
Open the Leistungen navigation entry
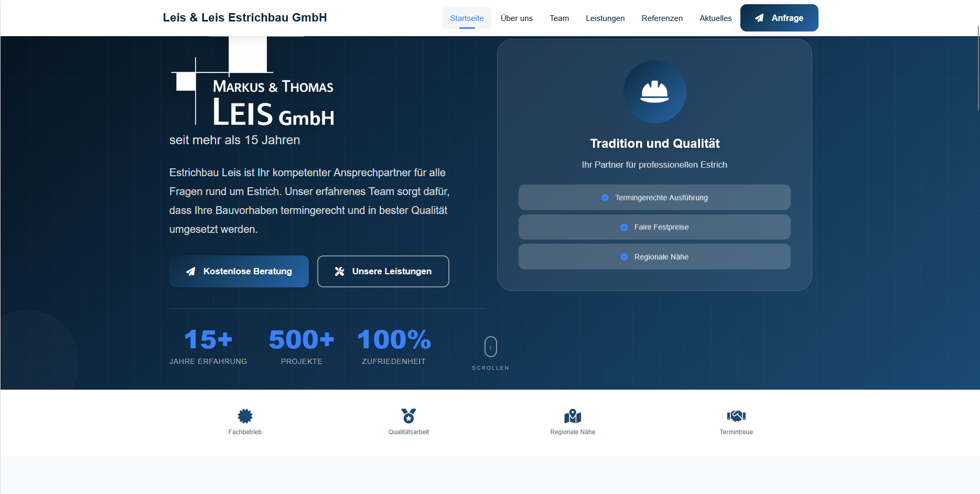click(x=605, y=18)
